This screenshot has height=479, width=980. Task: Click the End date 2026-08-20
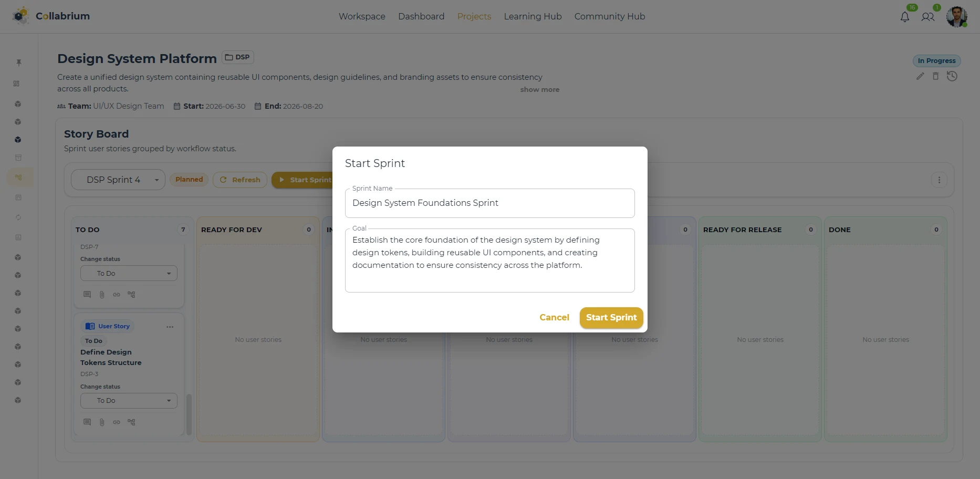point(289,106)
